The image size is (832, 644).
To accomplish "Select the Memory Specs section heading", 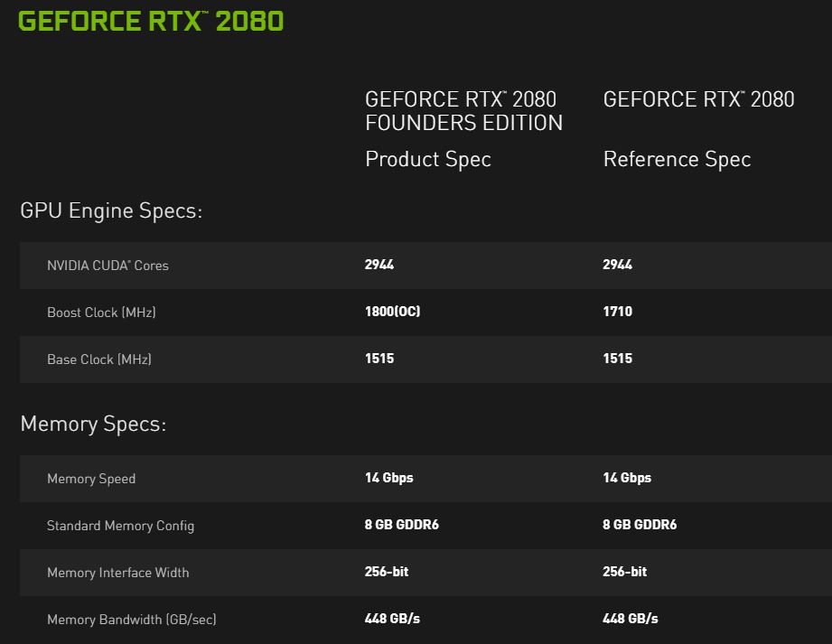I will pyautogui.click(x=93, y=425).
